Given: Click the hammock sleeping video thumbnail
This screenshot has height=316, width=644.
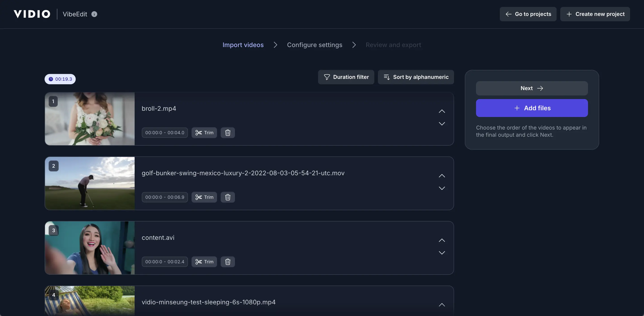Looking at the screenshot, I should click(90, 301).
